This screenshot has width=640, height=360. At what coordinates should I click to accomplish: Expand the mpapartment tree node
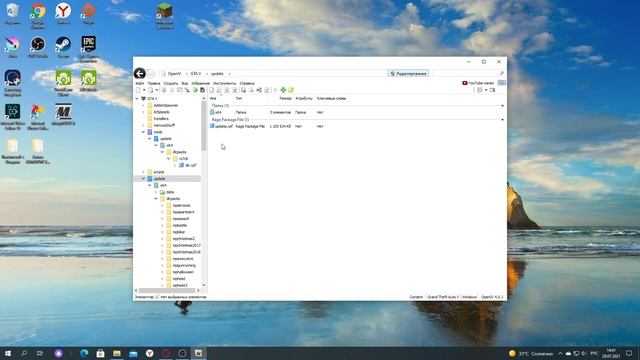tap(162, 212)
